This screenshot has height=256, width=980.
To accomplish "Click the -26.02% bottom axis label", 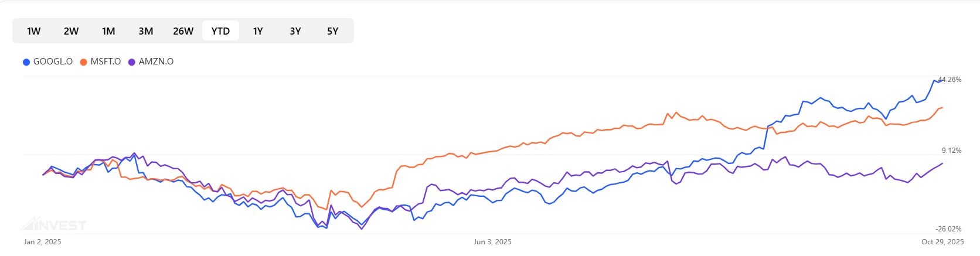I will pos(948,229).
